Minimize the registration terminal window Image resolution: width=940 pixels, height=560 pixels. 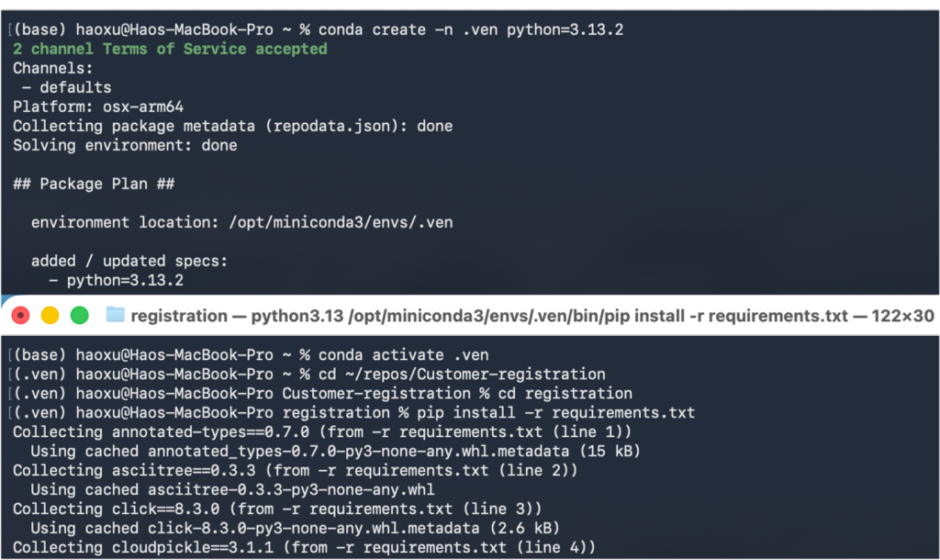click(x=50, y=316)
